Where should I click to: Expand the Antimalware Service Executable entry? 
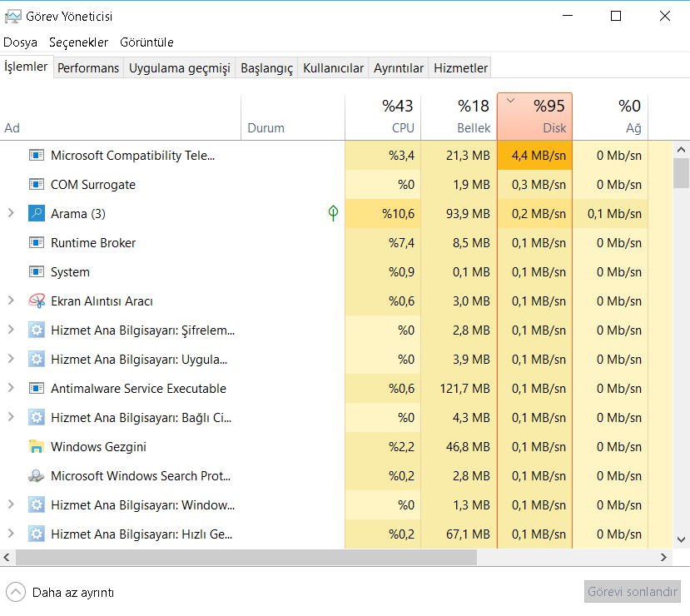[x=11, y=388]
